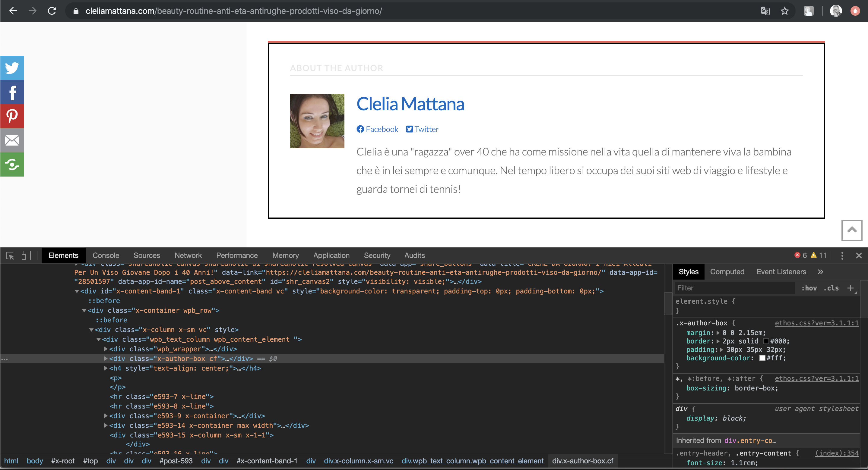The height and width of the screenshot is (470, 868).
Task: Collapse the x-column x-sm vc div
Action: [91, 330]
